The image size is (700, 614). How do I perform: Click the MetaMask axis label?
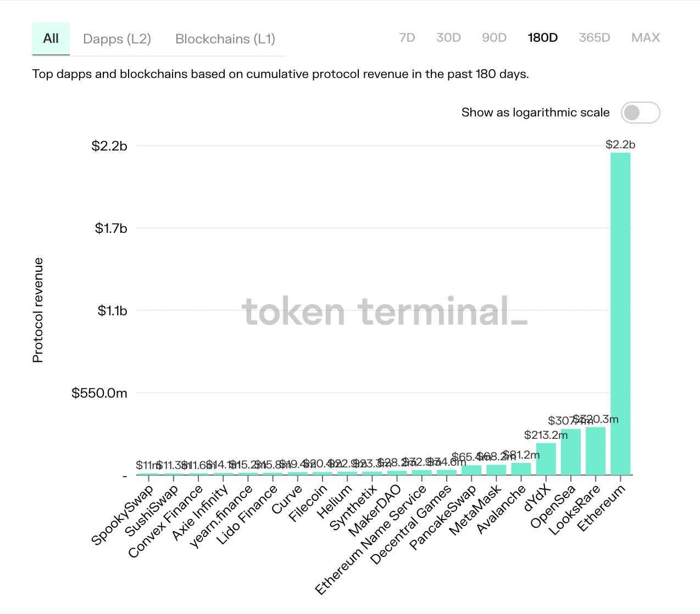(475, 511)
